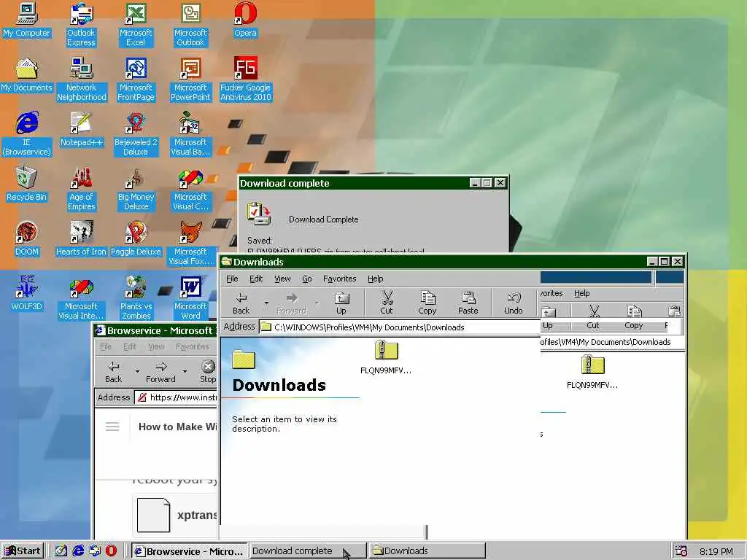
Task: Open Edit menu in Downloads window
Action: coord(256,279)
